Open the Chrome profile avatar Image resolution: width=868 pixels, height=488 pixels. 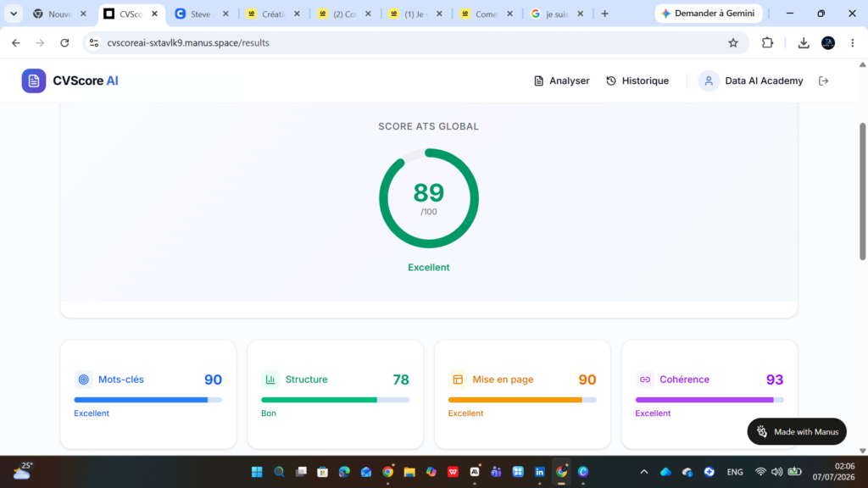pos(828,42)
